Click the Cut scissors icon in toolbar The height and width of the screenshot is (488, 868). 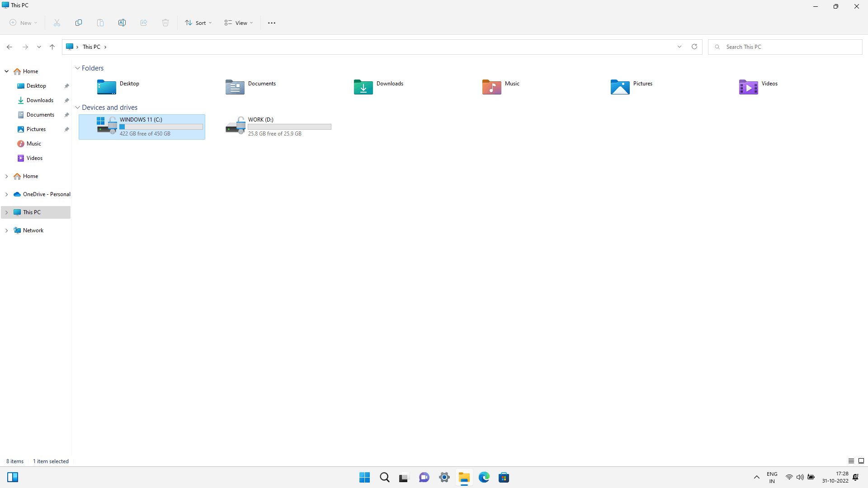[57, 23]
